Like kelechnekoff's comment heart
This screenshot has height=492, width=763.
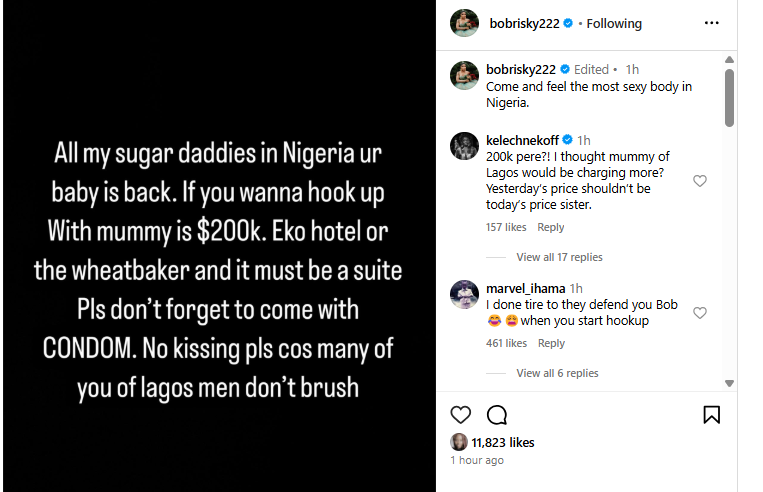(700, 181)
